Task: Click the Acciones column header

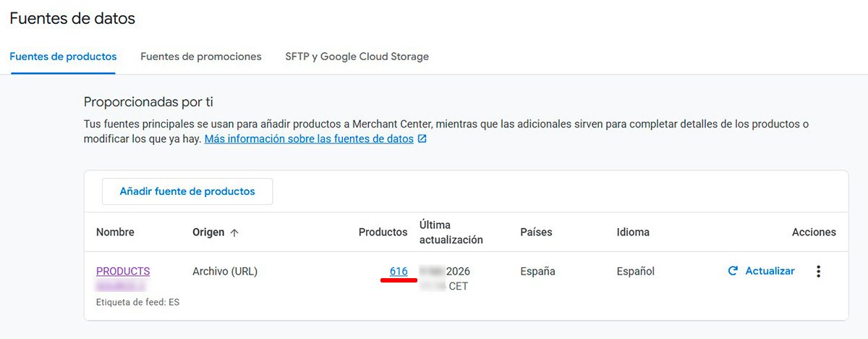Action: (814, 233)
